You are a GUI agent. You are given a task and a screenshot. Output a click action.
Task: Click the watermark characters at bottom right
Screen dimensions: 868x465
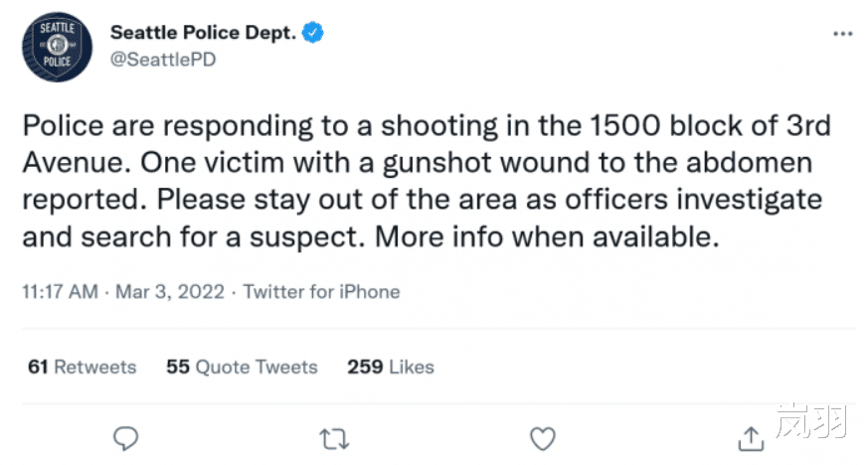click(x=812, y=421)
